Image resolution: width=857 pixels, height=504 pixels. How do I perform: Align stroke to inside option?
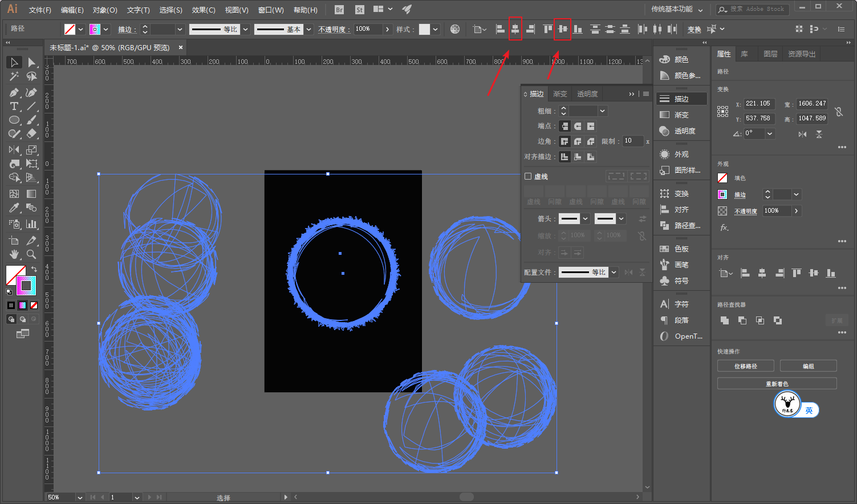[x=578, y=157]
